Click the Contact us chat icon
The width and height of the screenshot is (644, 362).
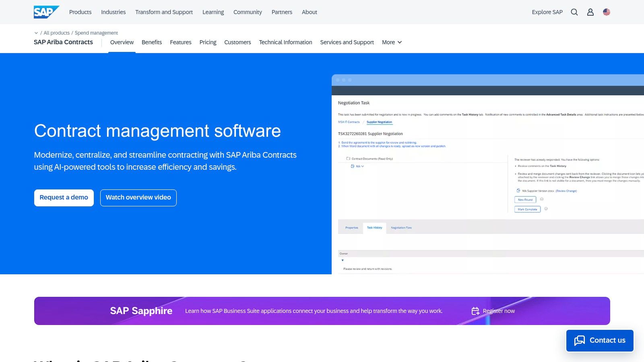click(580, 341)
